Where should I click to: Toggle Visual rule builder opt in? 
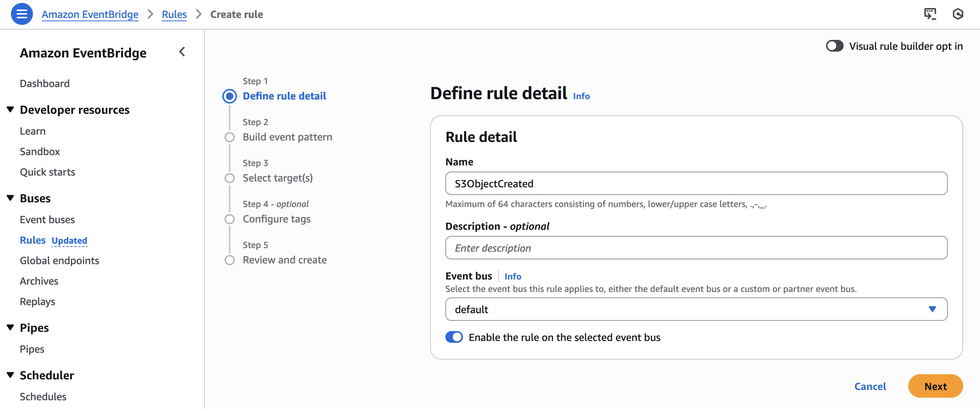pyautogui.click(x=834, y=46)
